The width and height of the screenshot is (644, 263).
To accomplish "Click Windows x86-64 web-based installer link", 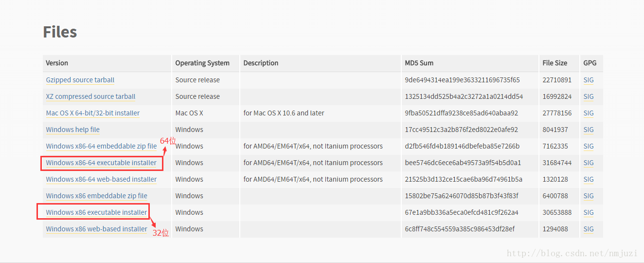I will 101,179.
